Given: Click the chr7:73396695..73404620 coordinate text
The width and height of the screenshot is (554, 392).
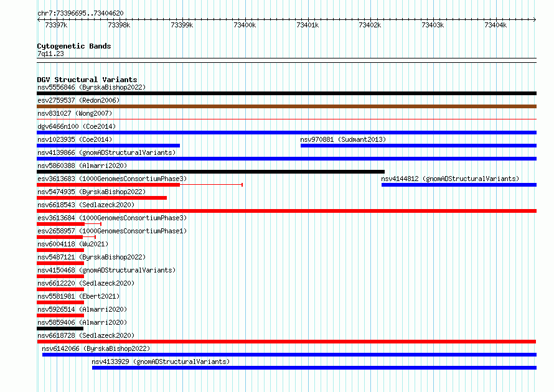Looking at the screenshot, I should 80,14.
